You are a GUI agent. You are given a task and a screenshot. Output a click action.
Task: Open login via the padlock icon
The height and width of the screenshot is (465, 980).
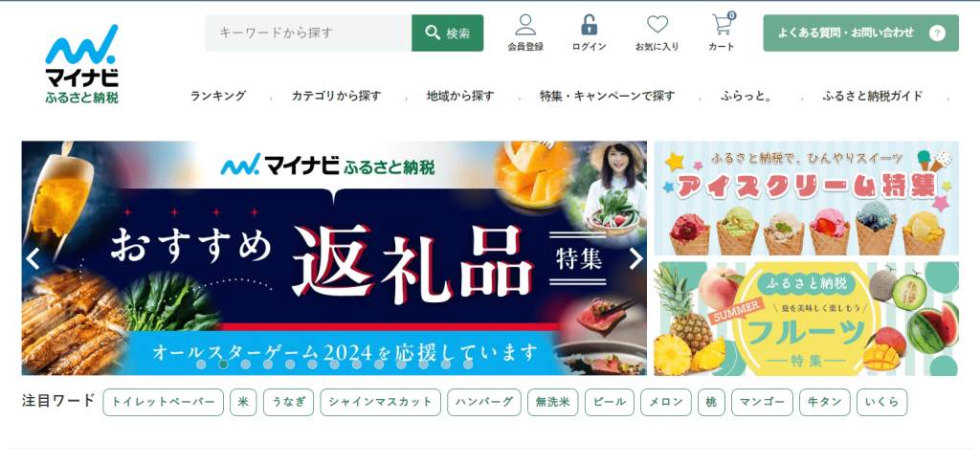[x=589, y=25]
